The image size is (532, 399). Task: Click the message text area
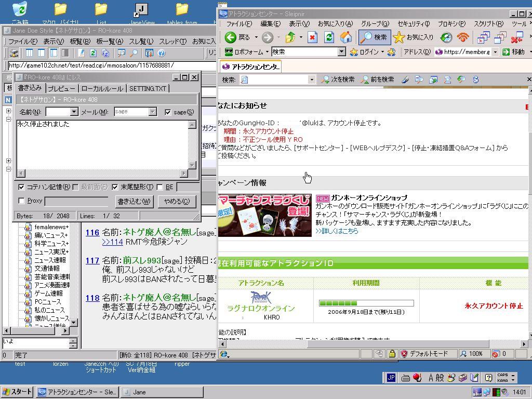[102, 145]
